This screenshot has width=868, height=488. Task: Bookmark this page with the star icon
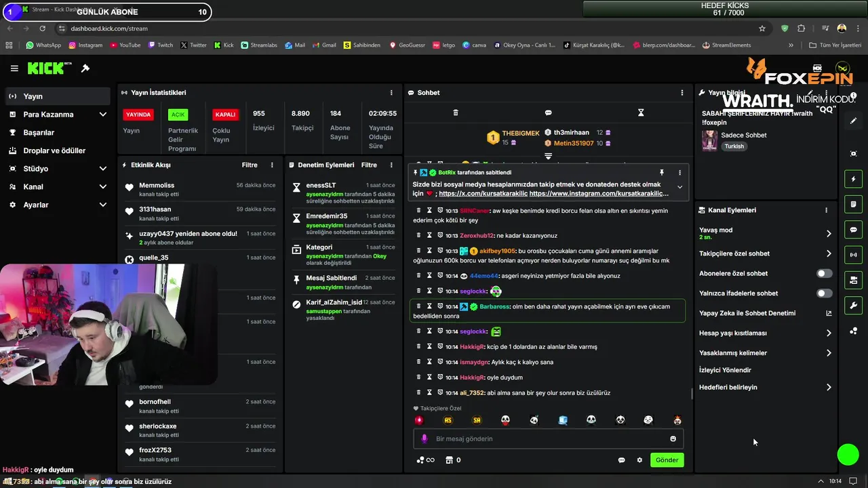point(762,28)
